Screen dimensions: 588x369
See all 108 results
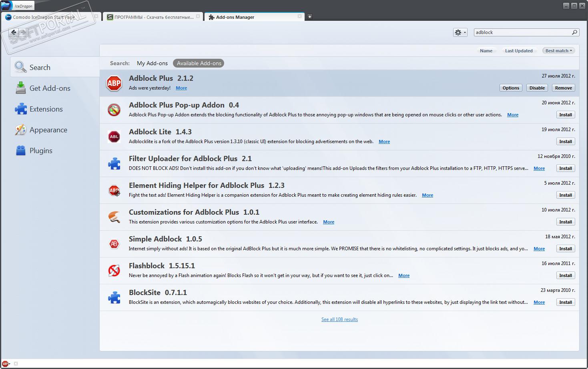coord(339,319)
